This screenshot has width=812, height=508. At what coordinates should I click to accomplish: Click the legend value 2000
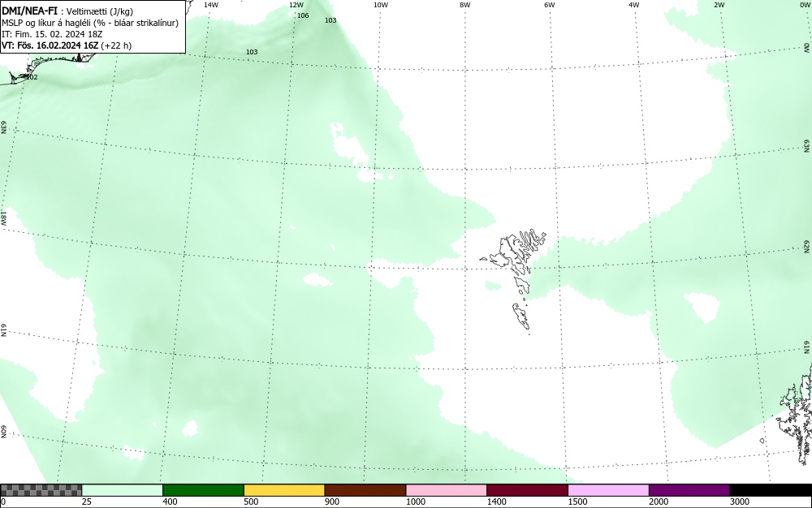point(659,502)
